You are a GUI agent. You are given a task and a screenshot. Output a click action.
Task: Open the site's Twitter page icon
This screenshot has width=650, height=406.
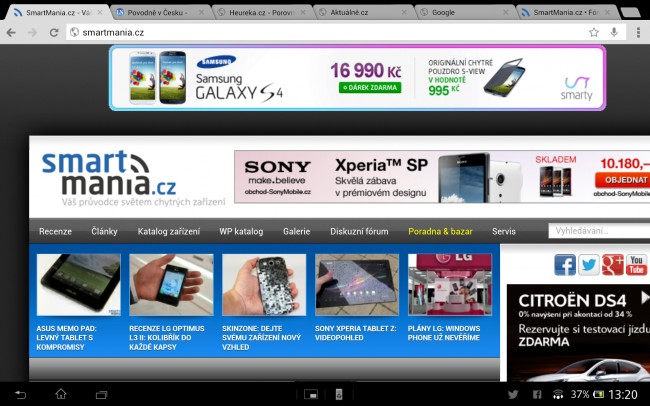click(589, 265)
